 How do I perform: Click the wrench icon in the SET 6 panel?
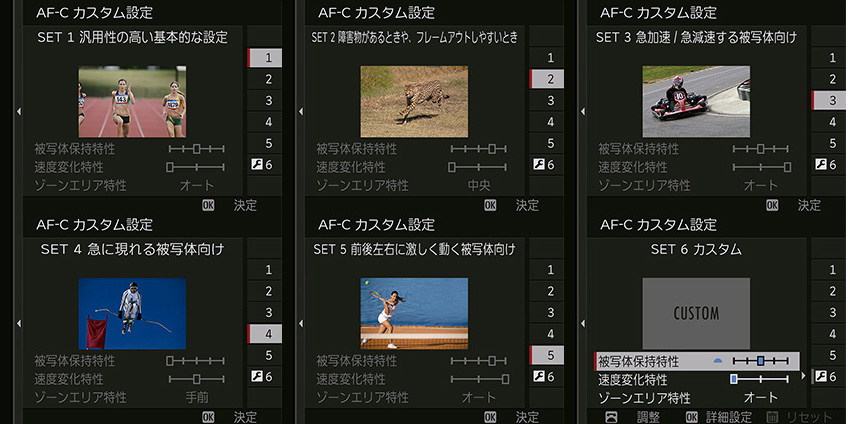pos(819,377)
